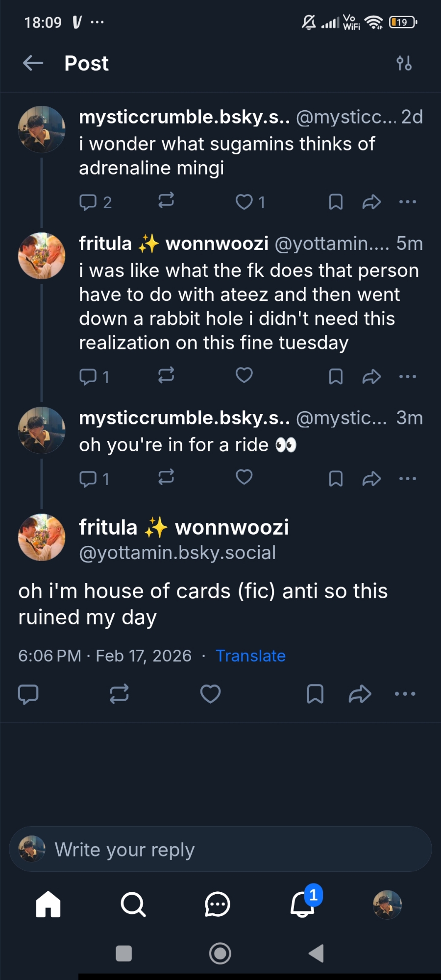441x980 pixels.
Task: Like the 'house of cards' post
Action: click(211, 694)
